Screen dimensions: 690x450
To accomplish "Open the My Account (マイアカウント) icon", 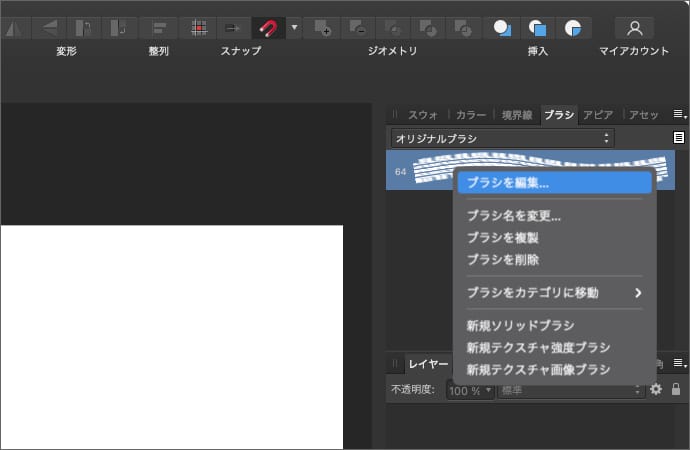I will pyautogui.click(x=633, y=27).
